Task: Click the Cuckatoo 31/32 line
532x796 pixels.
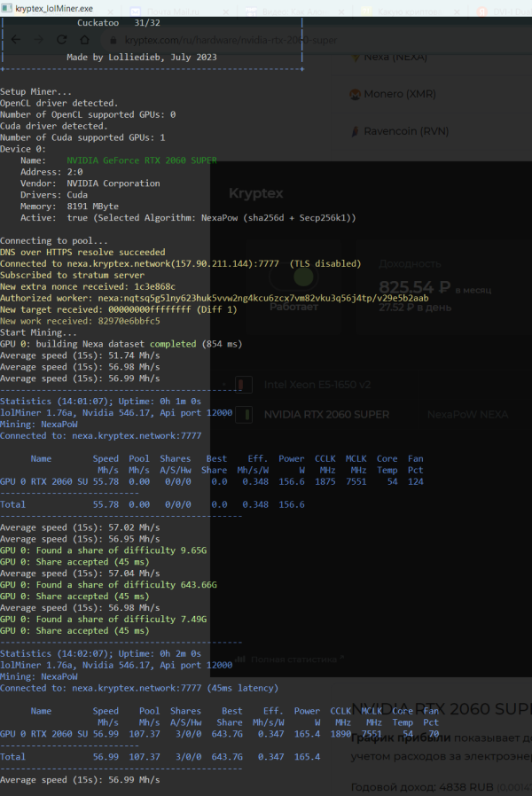Action: pos(118,23)
